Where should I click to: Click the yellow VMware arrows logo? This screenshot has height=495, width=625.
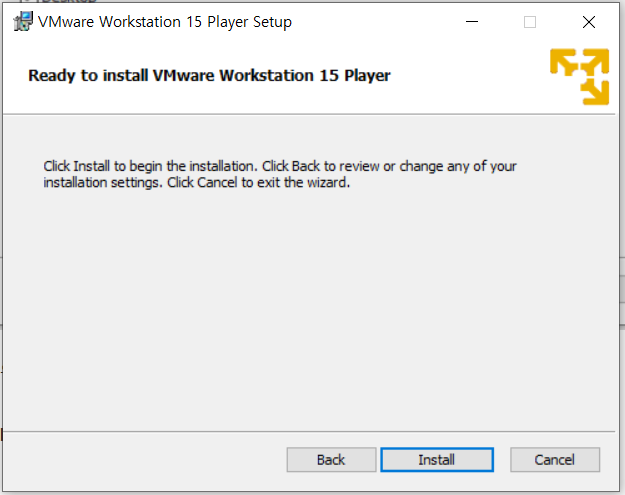coord(580,77)
